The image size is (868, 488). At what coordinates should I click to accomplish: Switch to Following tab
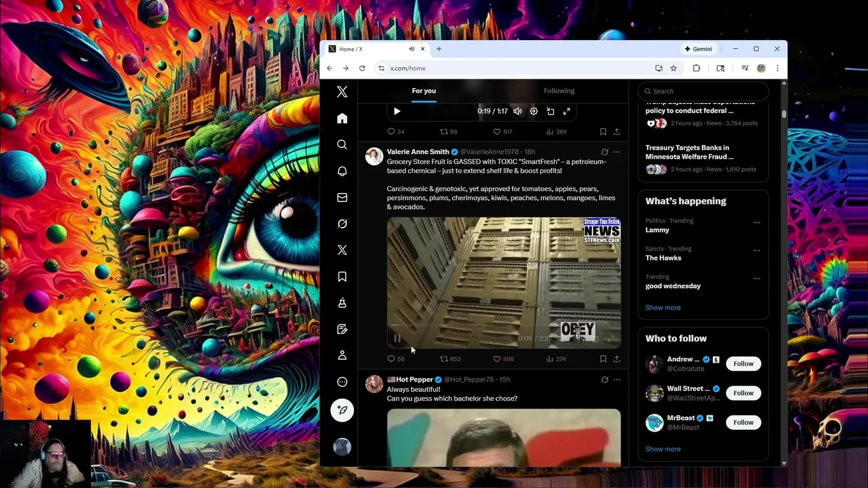click(x=559, y=91)
